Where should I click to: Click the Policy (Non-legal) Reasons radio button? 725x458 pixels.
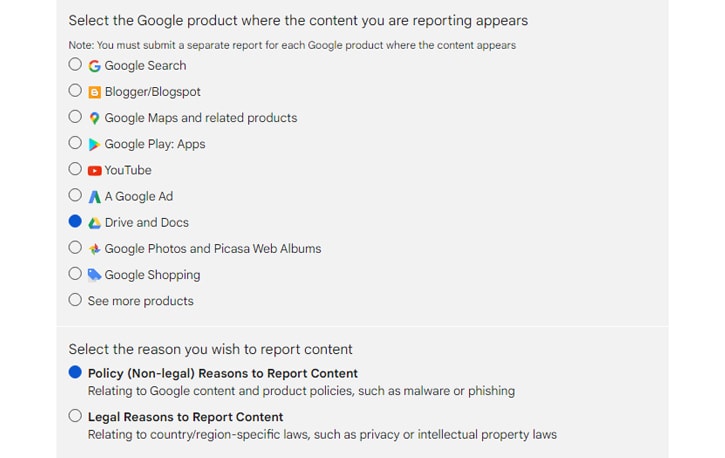click(x=75, y=372)
